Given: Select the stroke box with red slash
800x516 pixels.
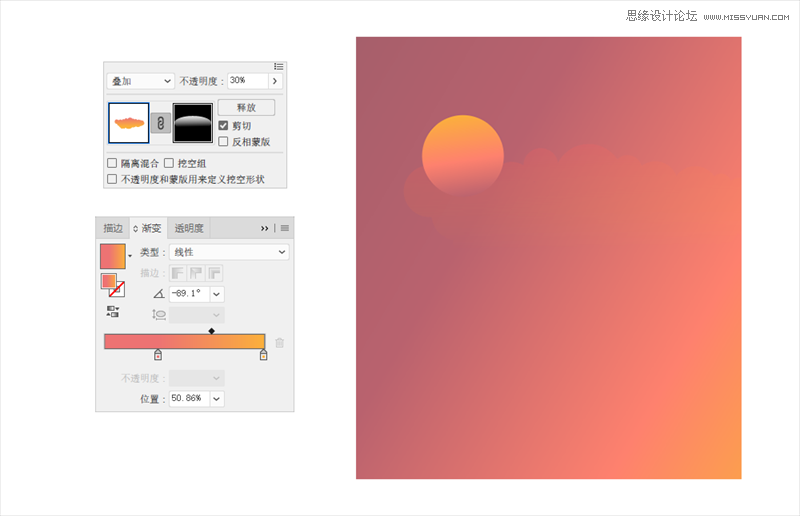Looking at the screenshot, I should [x=117, y=289].
